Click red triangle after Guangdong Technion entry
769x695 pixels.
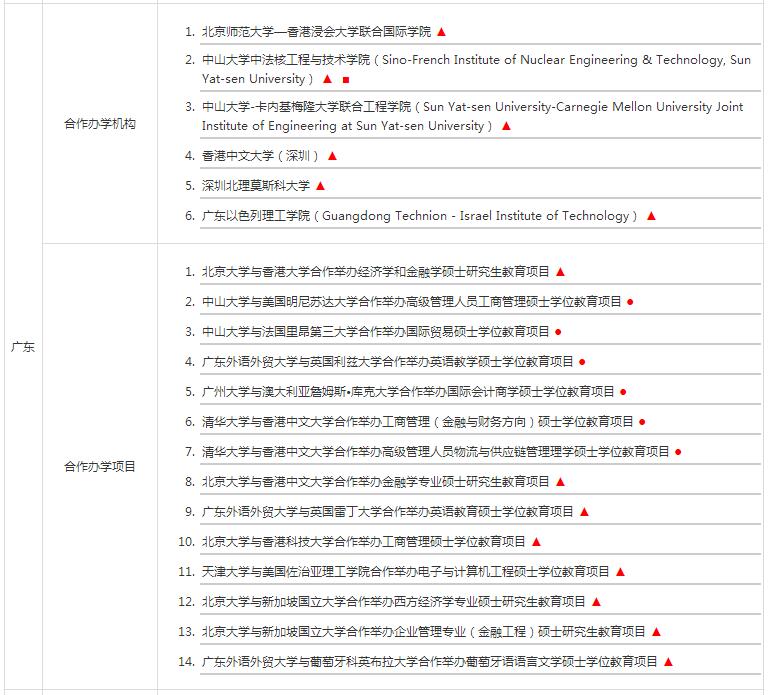[x=651, y=216]
